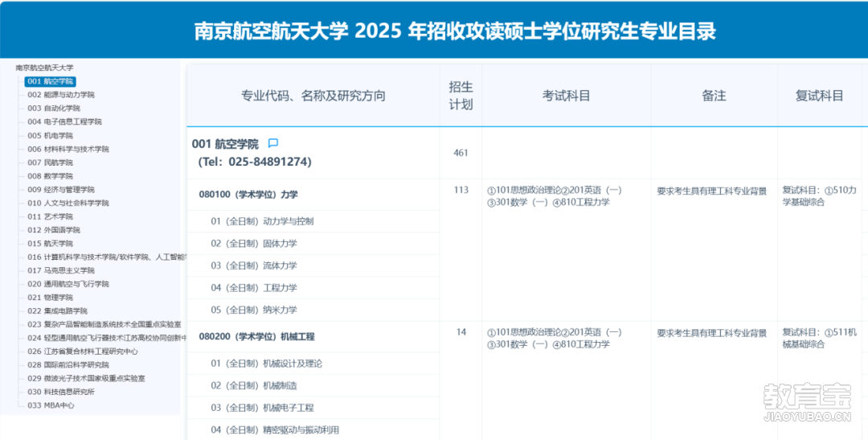The width and height of the screenshot is (868, 440).
Task: Select direction 03（全日制）流体力学
Action: click(253, 265)
